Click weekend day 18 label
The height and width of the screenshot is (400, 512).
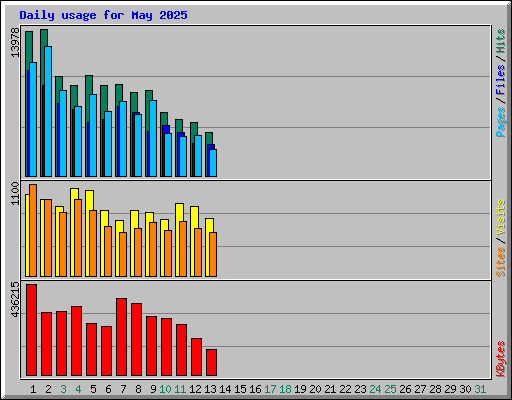(285, 389)
